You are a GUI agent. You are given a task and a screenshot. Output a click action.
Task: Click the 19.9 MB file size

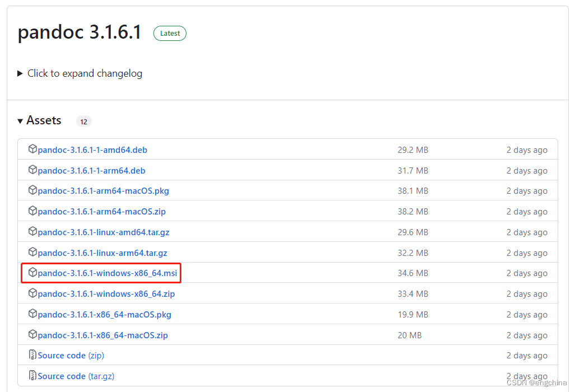coord(413,315)
